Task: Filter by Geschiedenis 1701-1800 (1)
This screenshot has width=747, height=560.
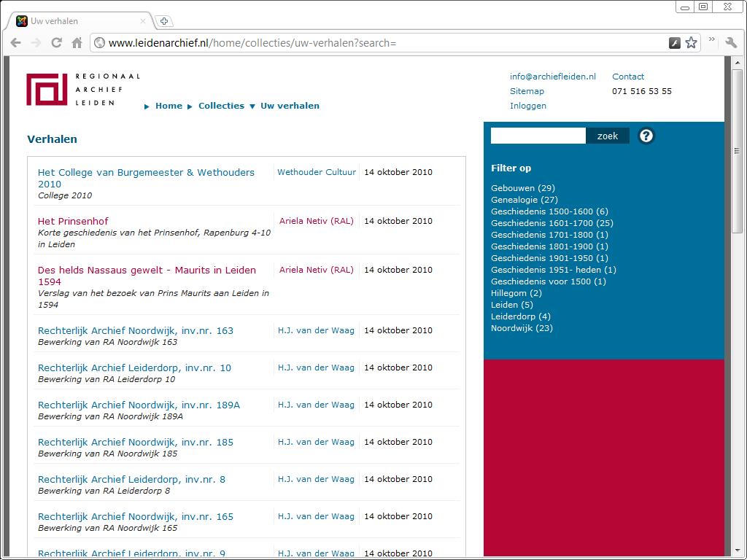Action: [550, 235]
